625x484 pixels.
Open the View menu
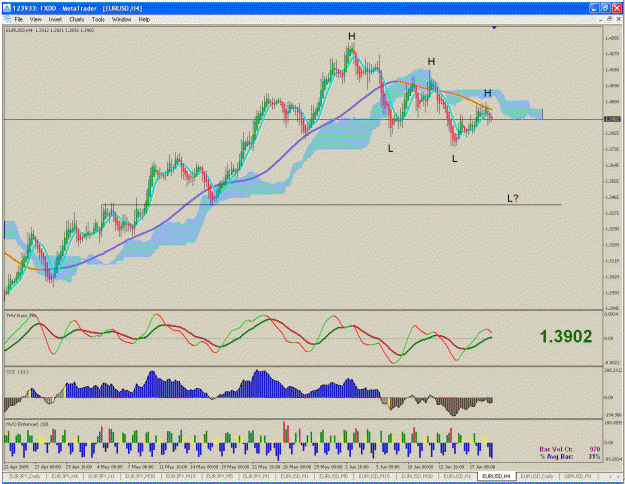pyautogui.click(x=35, y=19)
